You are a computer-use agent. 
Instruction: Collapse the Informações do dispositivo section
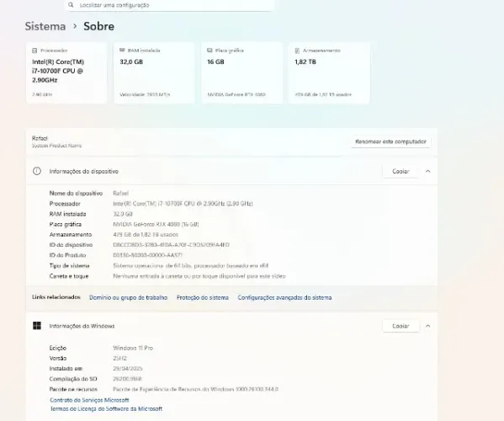coord(427,171)
